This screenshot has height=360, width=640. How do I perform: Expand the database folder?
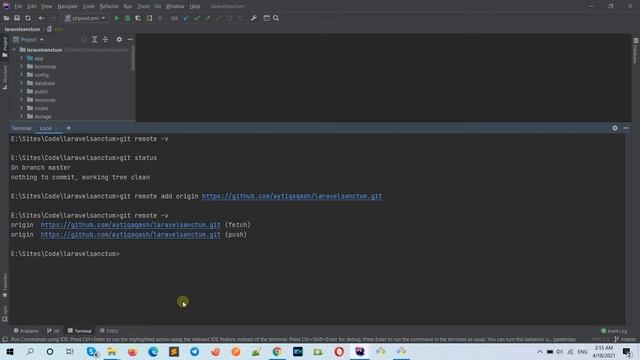(22, 83)
